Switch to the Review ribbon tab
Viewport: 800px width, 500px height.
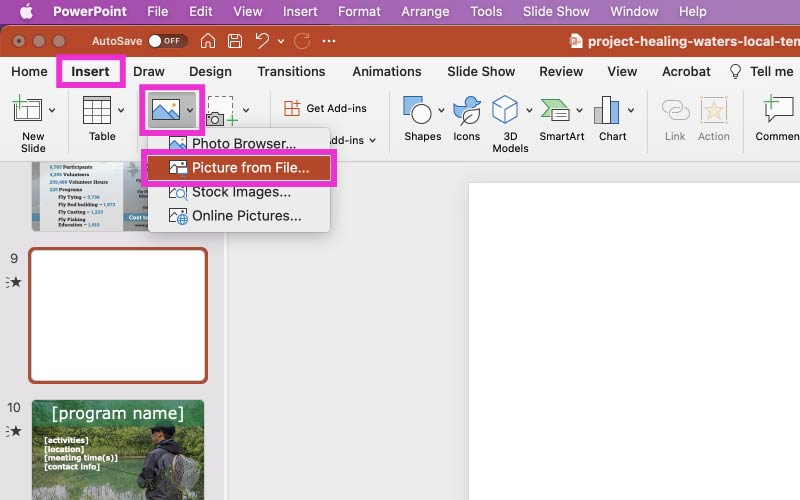[x=561, y=71]
